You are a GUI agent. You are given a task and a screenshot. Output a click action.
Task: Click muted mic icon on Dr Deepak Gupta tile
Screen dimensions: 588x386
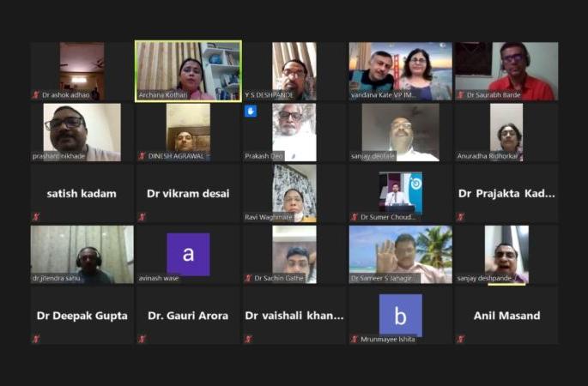point(36,339)
